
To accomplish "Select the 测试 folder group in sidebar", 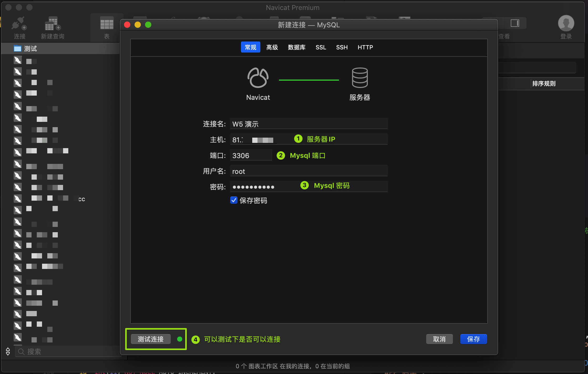I will click(30, 49).
